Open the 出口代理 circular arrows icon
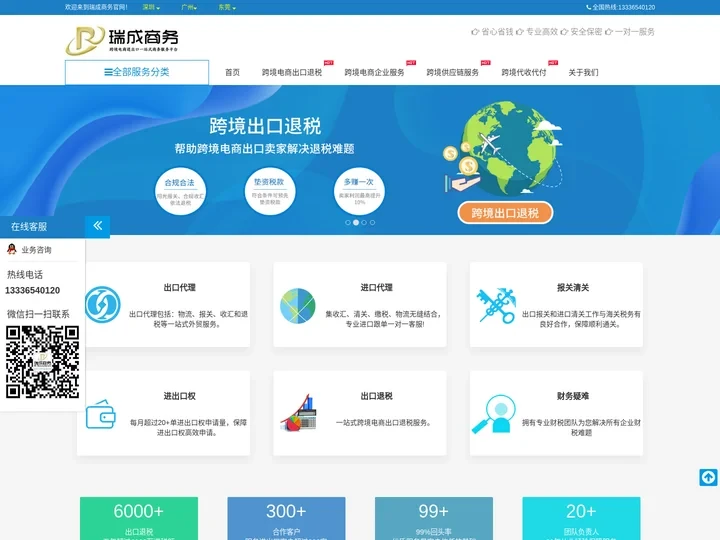The width and height of the screenshot is (720, 540). (x=103, y=304)
